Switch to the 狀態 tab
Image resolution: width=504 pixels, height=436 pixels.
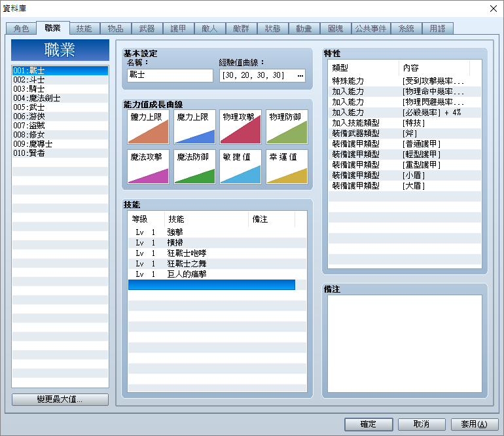click(273, 29)
